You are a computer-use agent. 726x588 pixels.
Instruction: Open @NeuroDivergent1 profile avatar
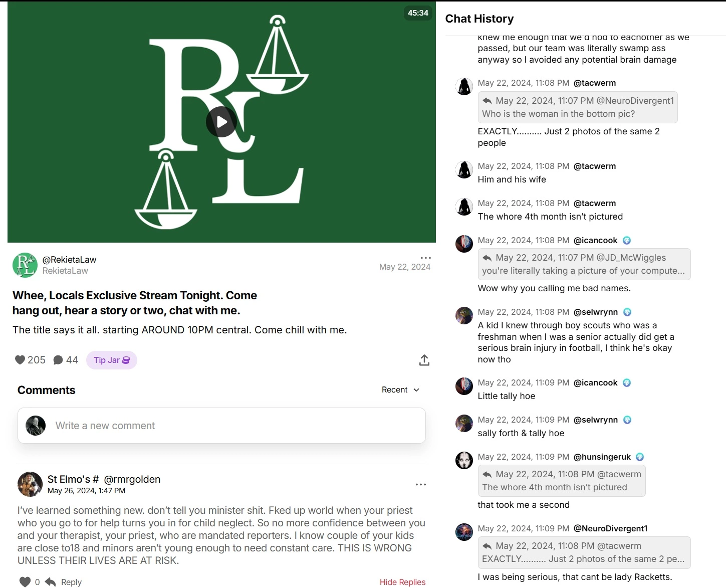(464, 532)
